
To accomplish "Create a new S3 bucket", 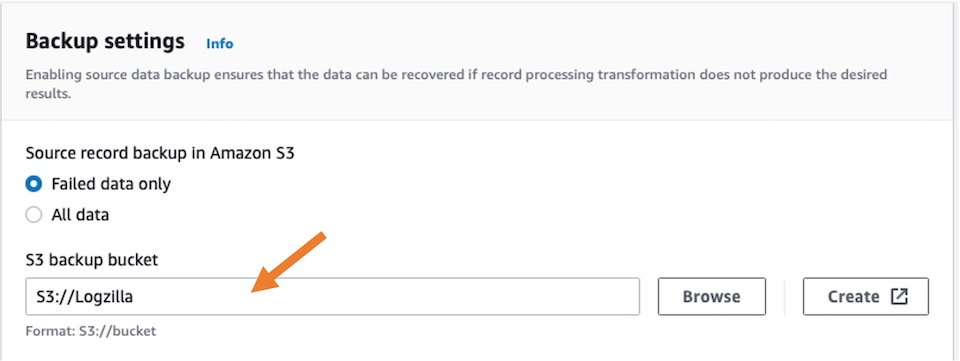I will [x=866, y=297].
